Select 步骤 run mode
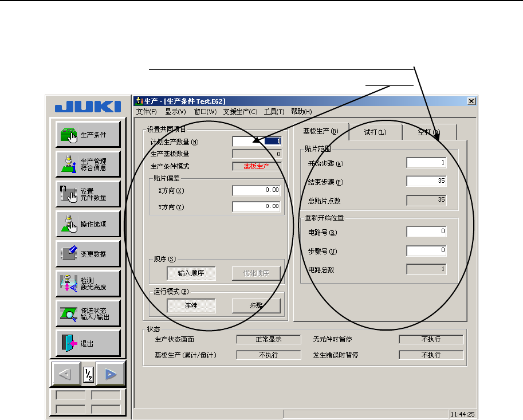 coord(256,305)
